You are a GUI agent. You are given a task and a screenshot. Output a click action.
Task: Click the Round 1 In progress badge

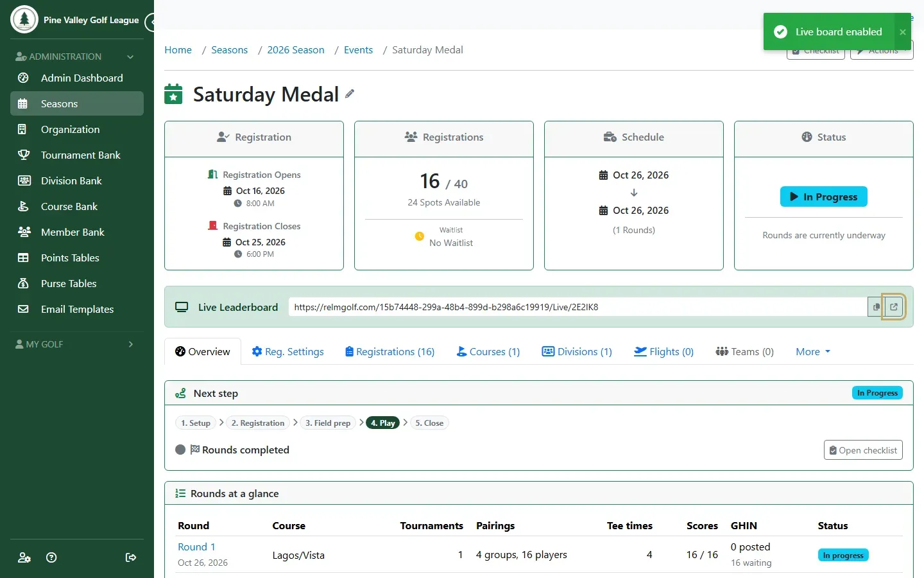(x=843, y=555)
